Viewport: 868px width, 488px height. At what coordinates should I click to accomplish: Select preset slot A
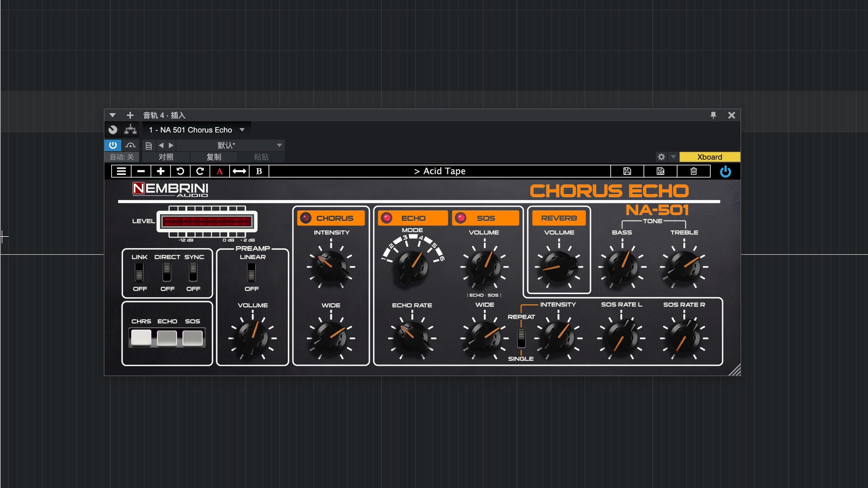[220, 171]
